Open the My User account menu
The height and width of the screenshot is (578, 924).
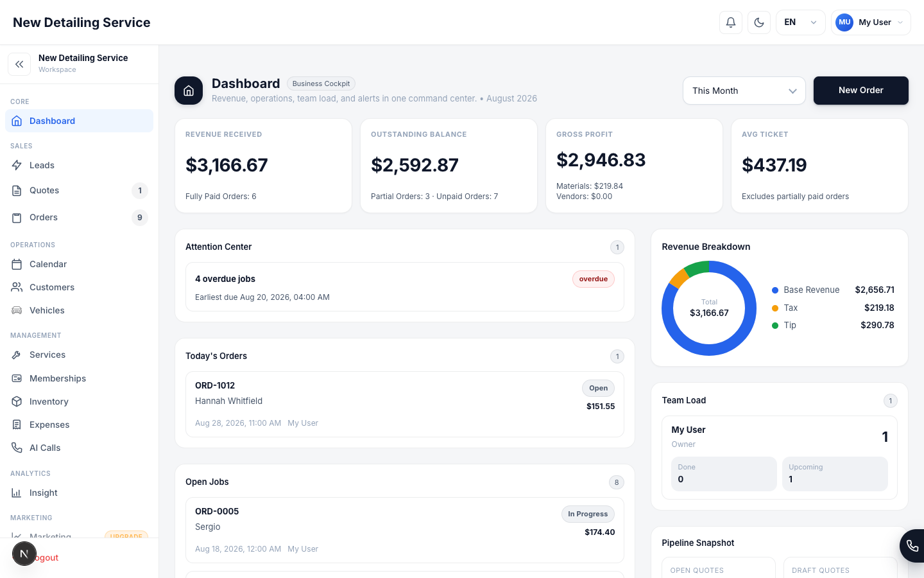coord(871,22)
